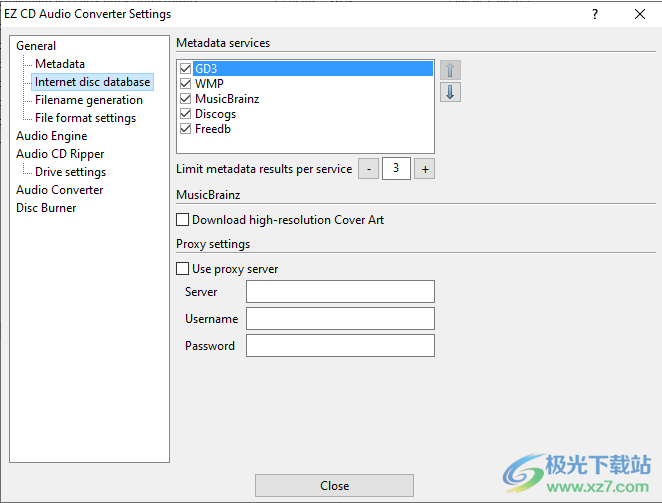
Task: Select General in settings tree
Action: pos(36,46)
